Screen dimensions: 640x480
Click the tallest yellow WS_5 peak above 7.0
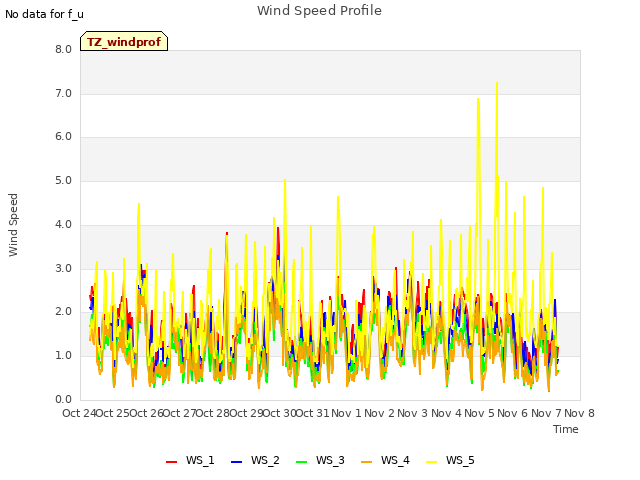pyautogui.click(x=497, y=84)
